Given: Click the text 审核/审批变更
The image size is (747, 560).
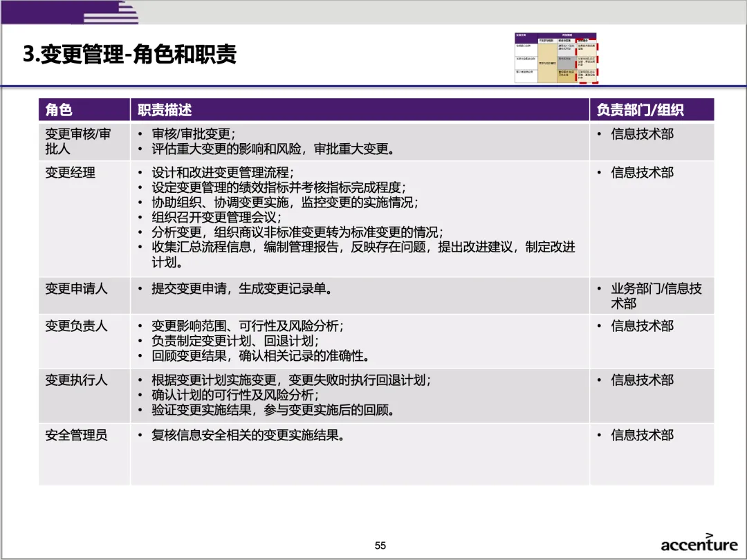Looking at the screenshot, I should click(x=194, y=134).
